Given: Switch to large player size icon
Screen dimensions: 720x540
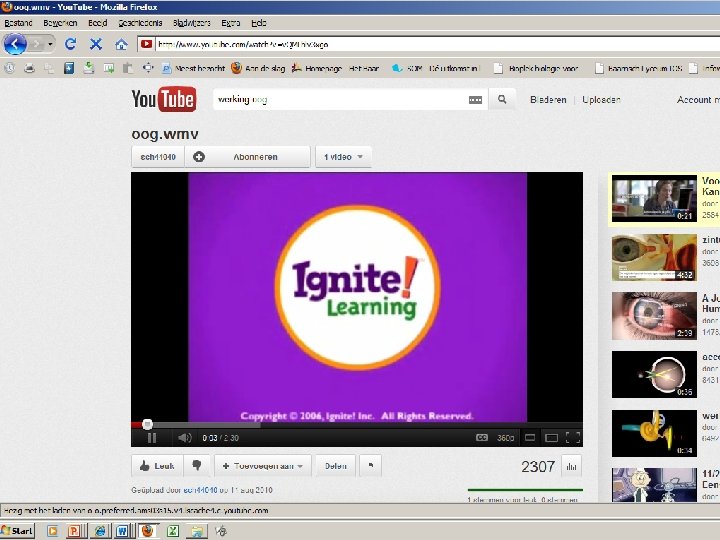Looking at the screenshot, I should (x=551, y=438).
